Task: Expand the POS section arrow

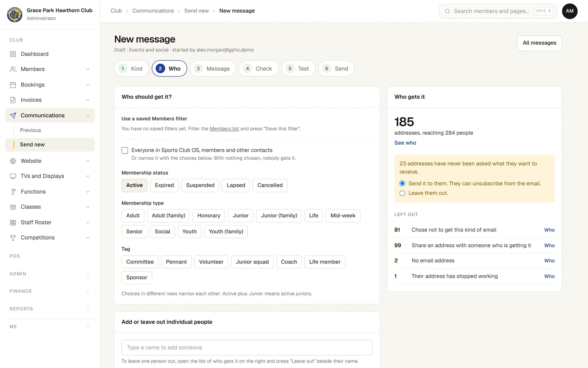Action: point(88,256)
